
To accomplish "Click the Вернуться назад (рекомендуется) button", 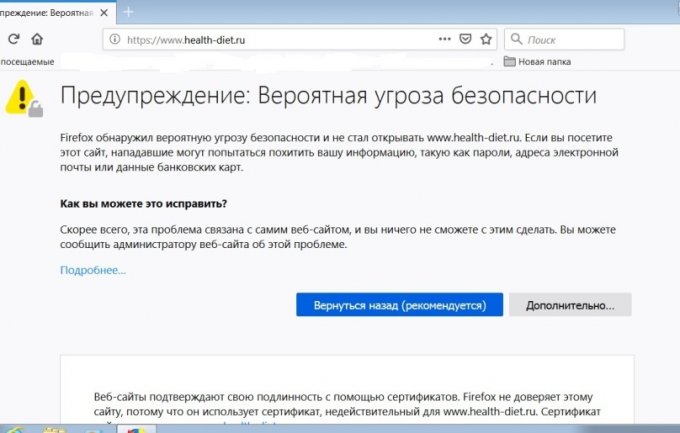I will (399, 305).
